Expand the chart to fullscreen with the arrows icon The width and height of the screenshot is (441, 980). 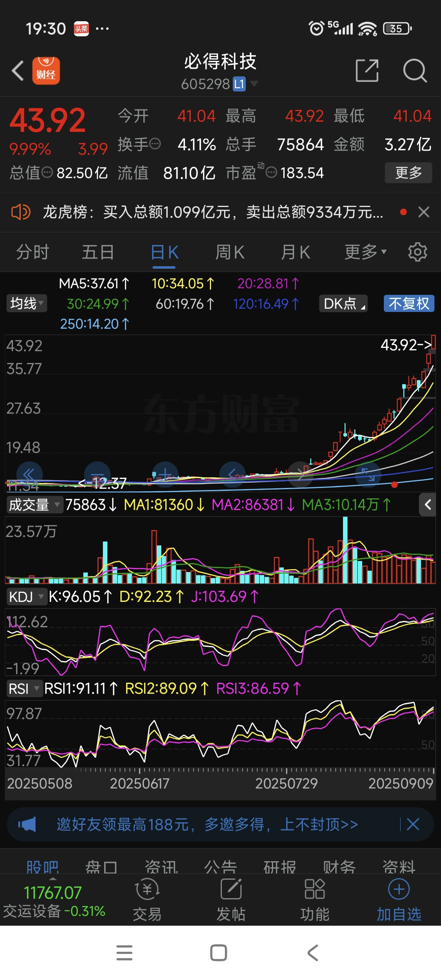[x=368, y=474]
